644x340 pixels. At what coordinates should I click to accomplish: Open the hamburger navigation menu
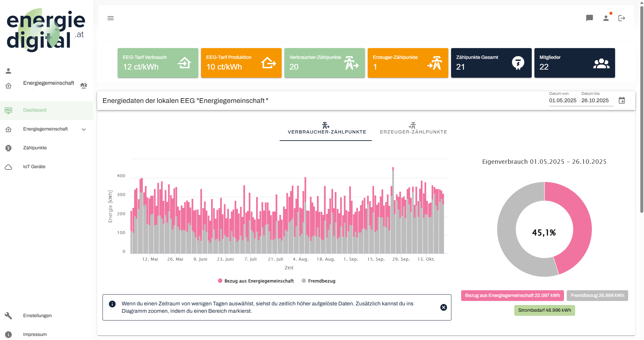coord(111,18)
